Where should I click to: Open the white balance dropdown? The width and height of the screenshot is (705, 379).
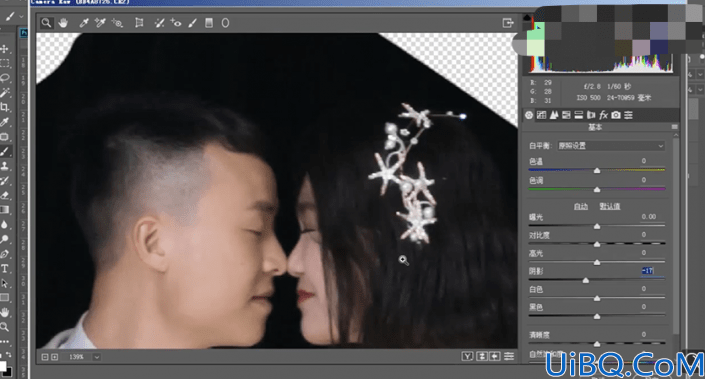611,146
